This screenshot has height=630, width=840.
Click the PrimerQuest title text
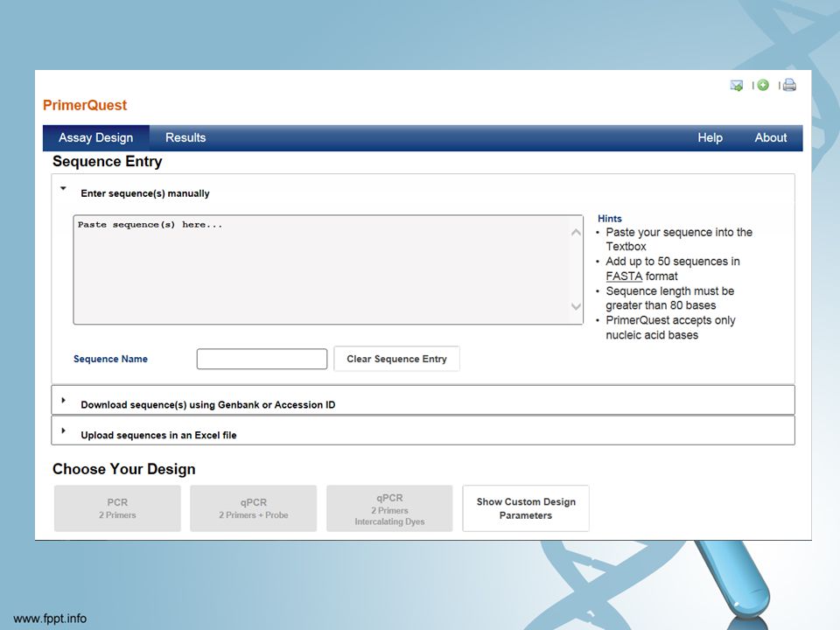click(x=85, y=105)
